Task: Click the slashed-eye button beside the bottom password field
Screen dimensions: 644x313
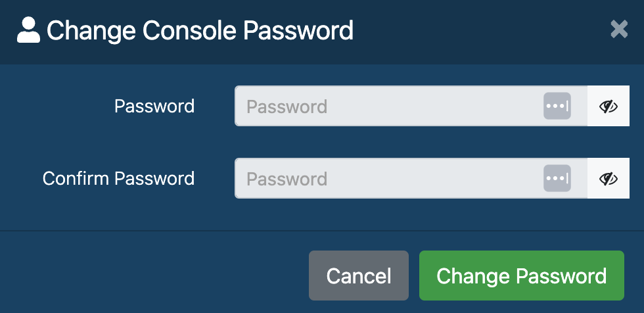Action: [609, 178]
